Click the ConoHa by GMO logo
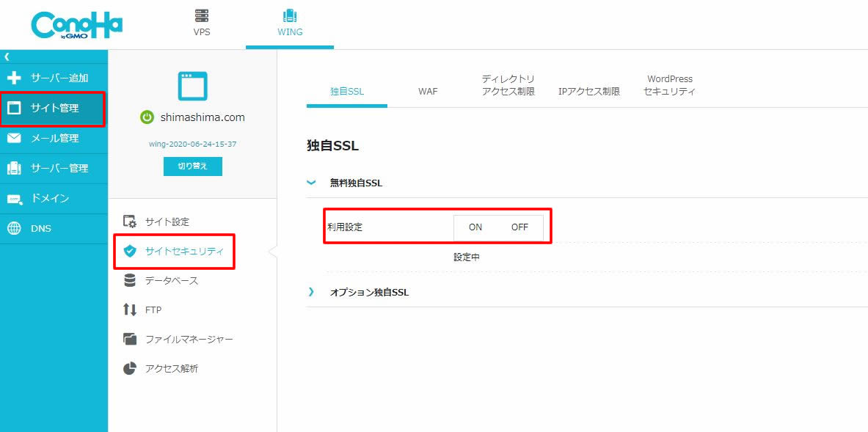This screenshot has height=432, width=868. pos(76,24)
